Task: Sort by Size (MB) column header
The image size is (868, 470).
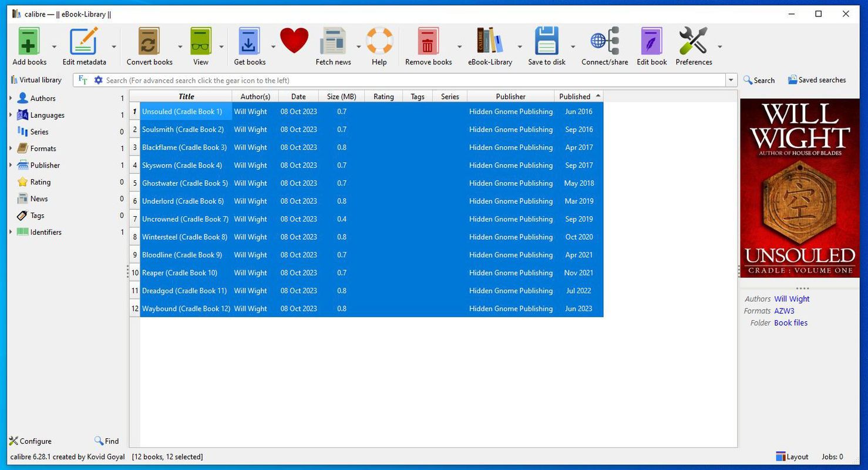Action: coord(341,96)
